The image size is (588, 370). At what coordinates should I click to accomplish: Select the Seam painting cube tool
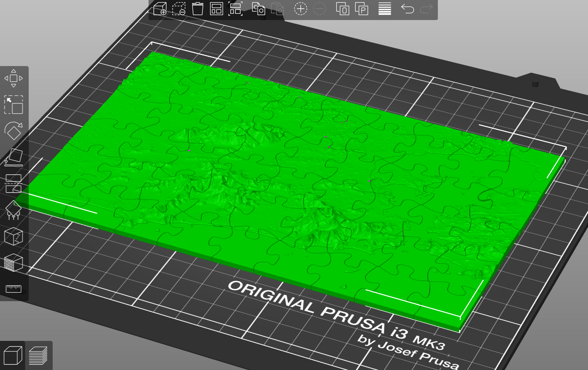(x=13, y=236)
